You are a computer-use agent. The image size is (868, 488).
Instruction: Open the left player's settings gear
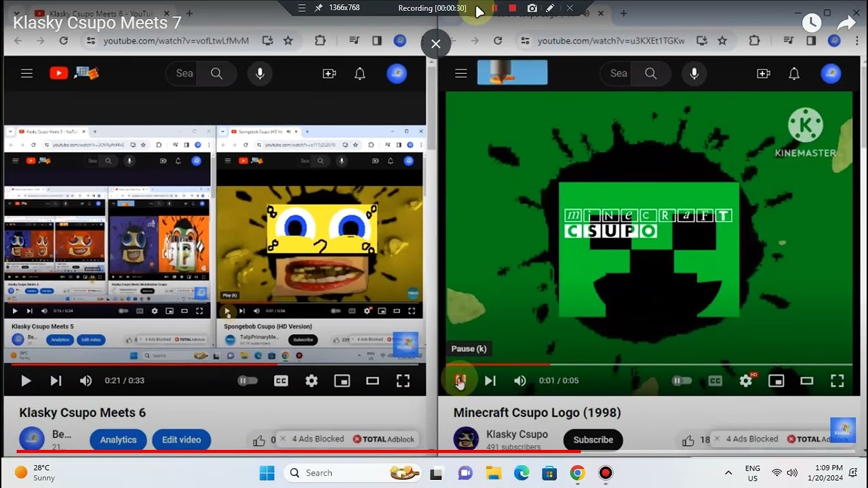(x=311, y=381)
